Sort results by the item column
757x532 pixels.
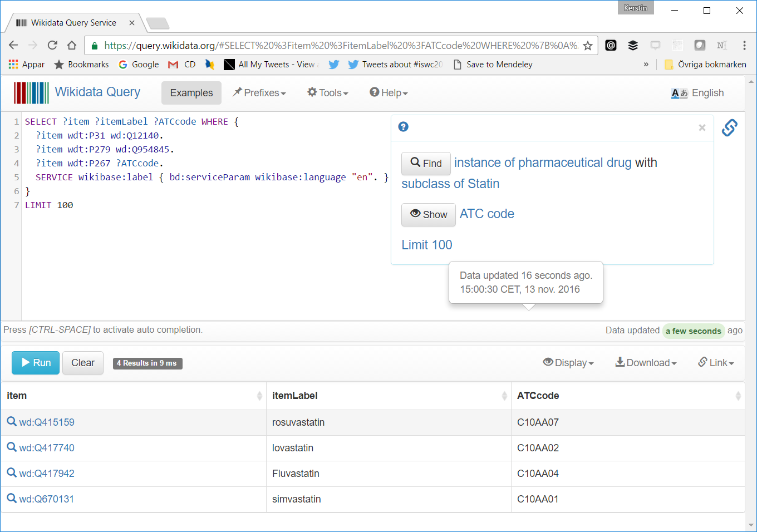pyautogui.click(x=259, y=396)
